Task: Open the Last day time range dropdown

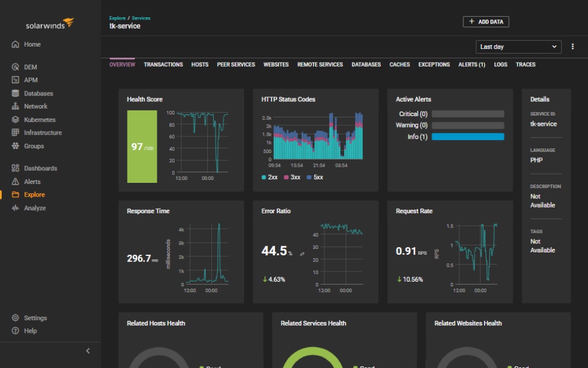Action: (519, 47)
